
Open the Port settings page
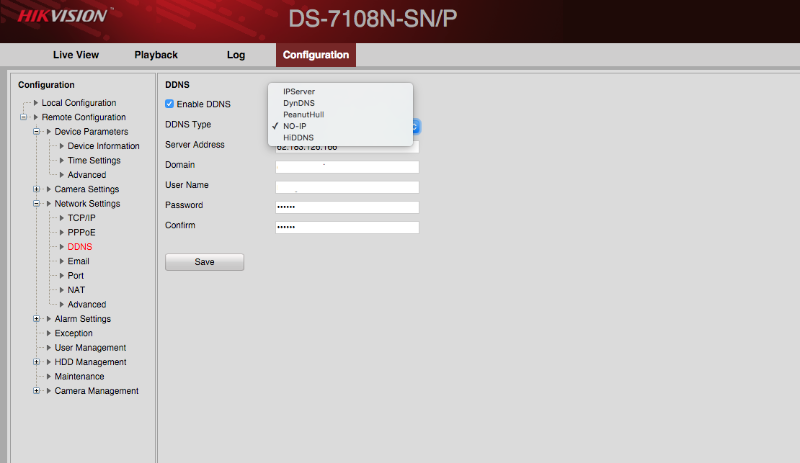coord(76,276)
